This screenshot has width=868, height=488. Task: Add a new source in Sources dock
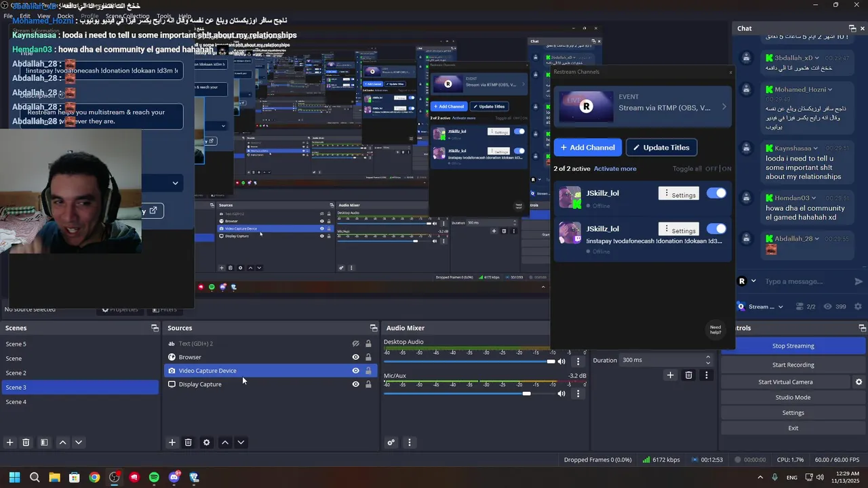172,443
